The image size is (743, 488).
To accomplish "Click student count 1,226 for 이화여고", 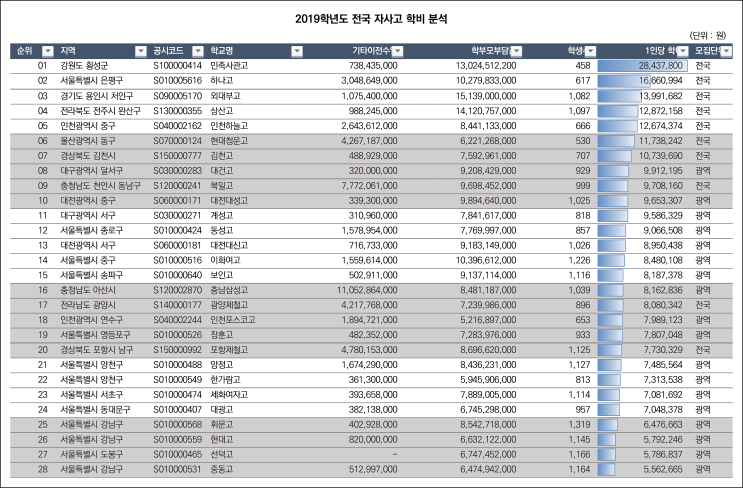I will click(580, 260).
